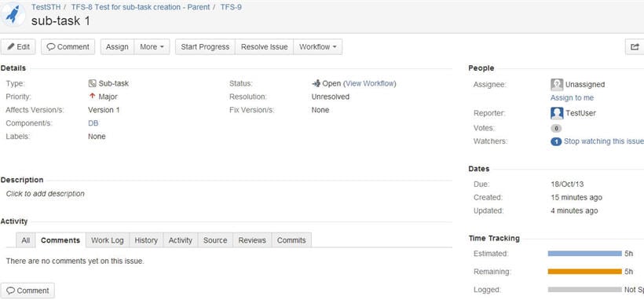
Task: Click to add description field
Action: point(46,193)
